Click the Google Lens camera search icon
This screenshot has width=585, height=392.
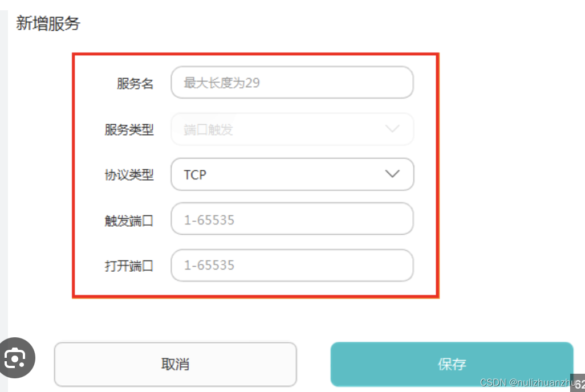(15, 358)
